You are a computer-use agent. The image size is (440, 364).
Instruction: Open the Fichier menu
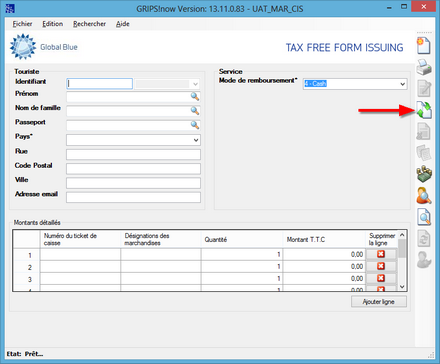pyautogui.click(x=22, y=24)
